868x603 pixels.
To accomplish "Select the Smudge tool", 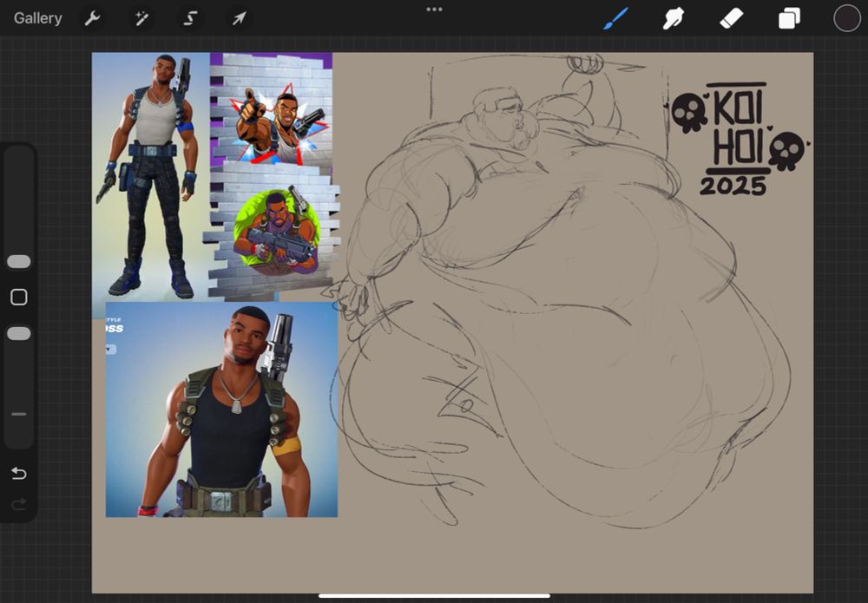I will (674, 18).
